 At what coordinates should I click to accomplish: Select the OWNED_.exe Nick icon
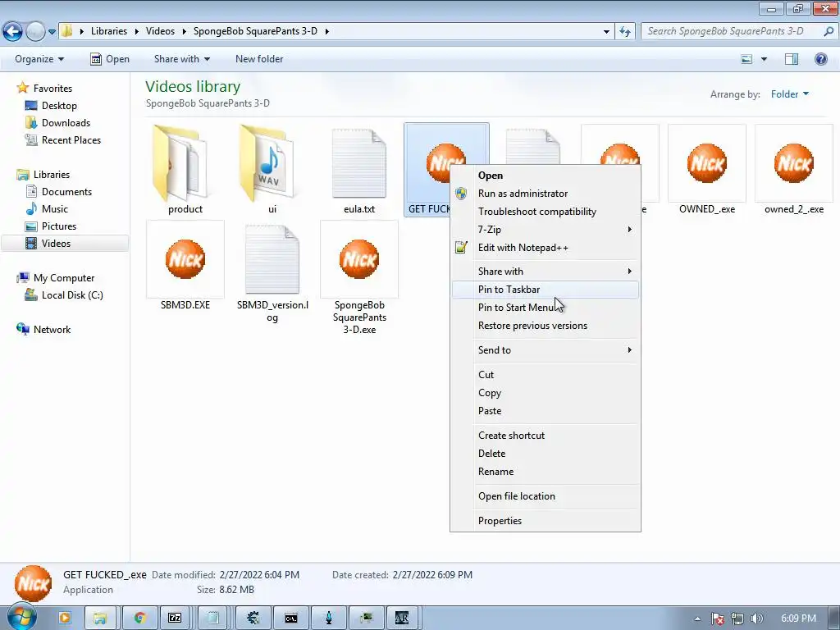click(706, 163)
